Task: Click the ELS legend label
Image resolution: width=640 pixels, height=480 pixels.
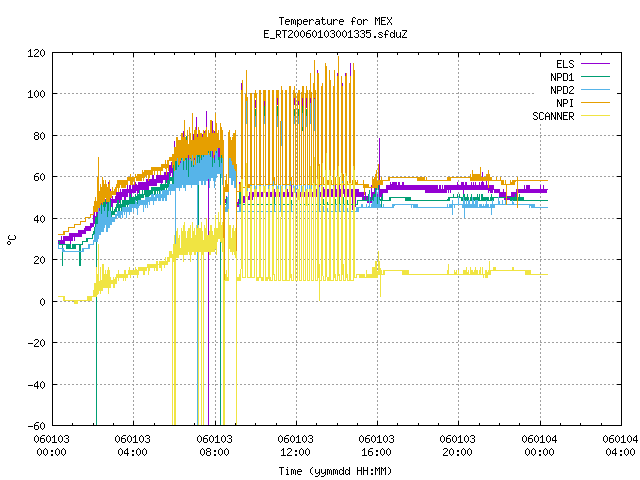Action: tap(565, 64)
